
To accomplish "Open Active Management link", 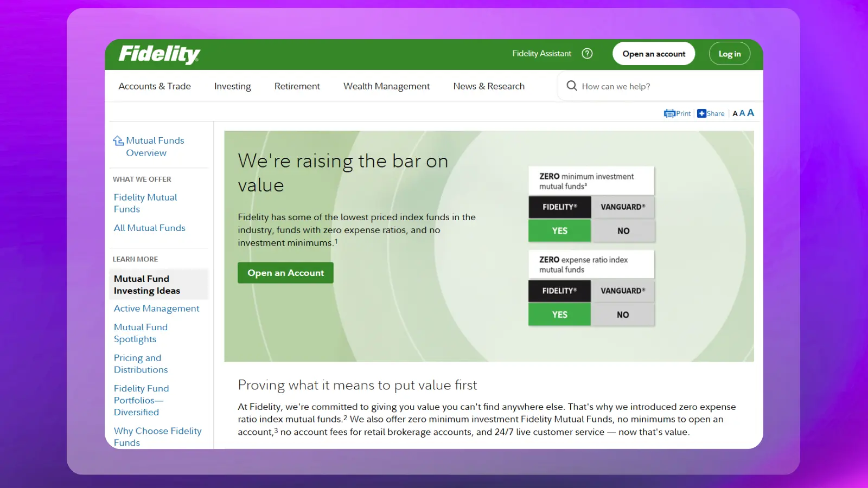I will pyautogui.click(x=157, y=309).
